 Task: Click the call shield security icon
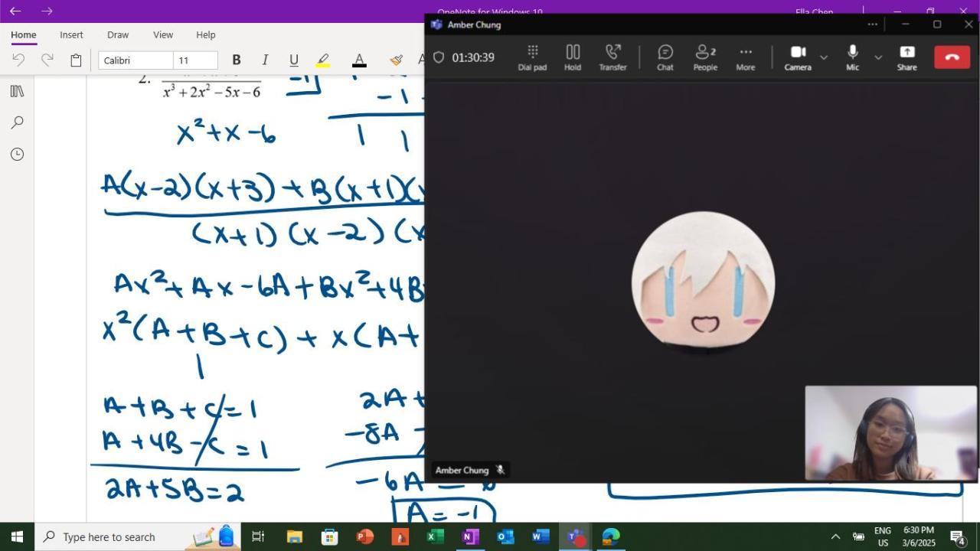click(x=439, y=57)
